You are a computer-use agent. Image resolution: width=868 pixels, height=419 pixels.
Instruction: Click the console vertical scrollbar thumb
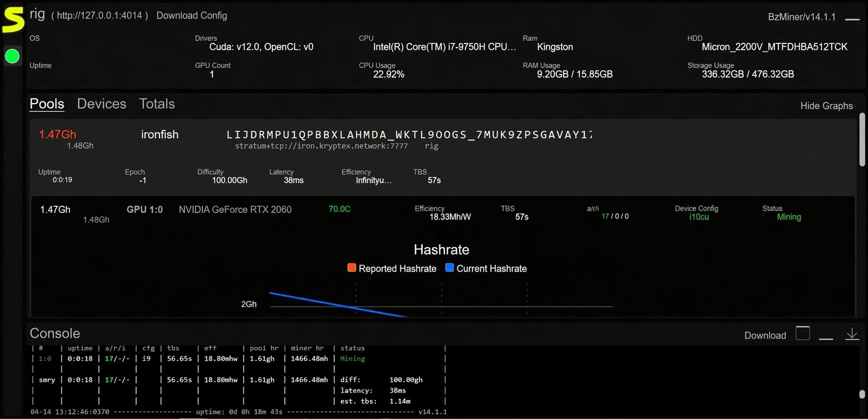tap(862, 395)
